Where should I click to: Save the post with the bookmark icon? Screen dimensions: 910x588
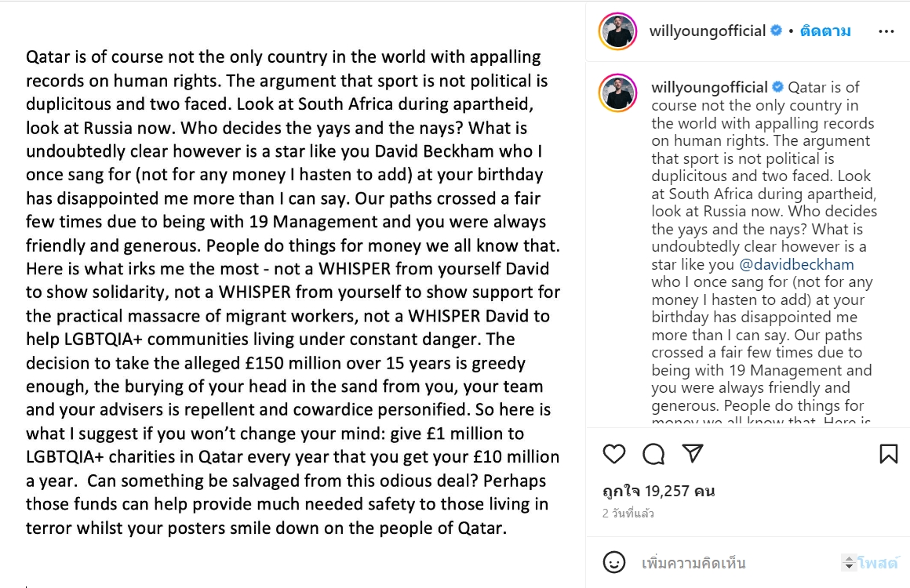(x=889, y=454)
